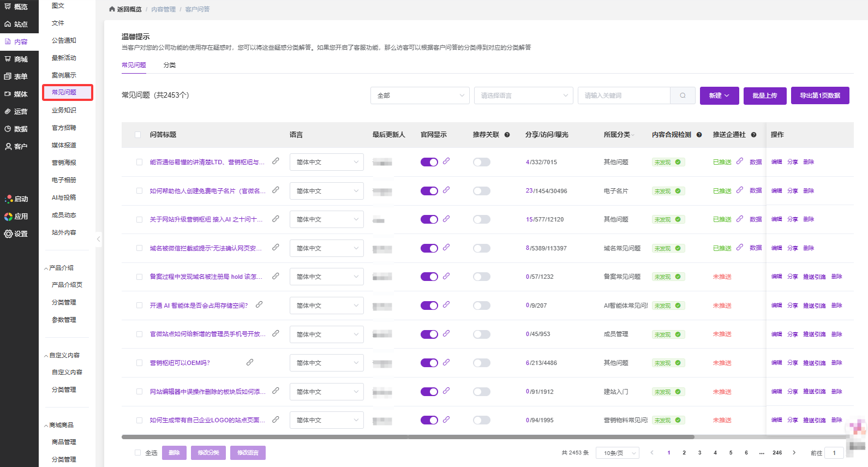Click the 媒体 icon in the left sidebar

pyautogui.click(x=8, y=94)
